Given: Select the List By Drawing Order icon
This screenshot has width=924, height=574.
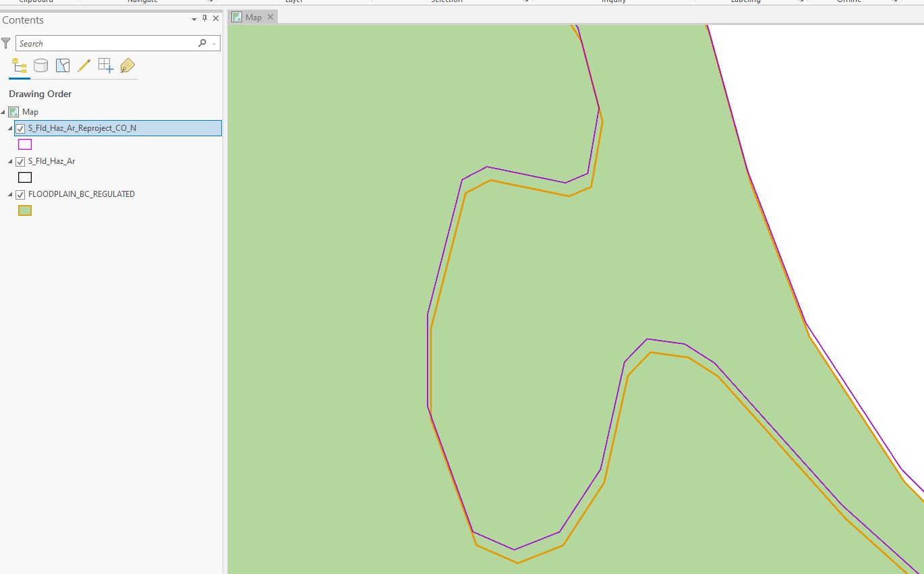Looking at the screenshot, I should click(x=20, y=65).
